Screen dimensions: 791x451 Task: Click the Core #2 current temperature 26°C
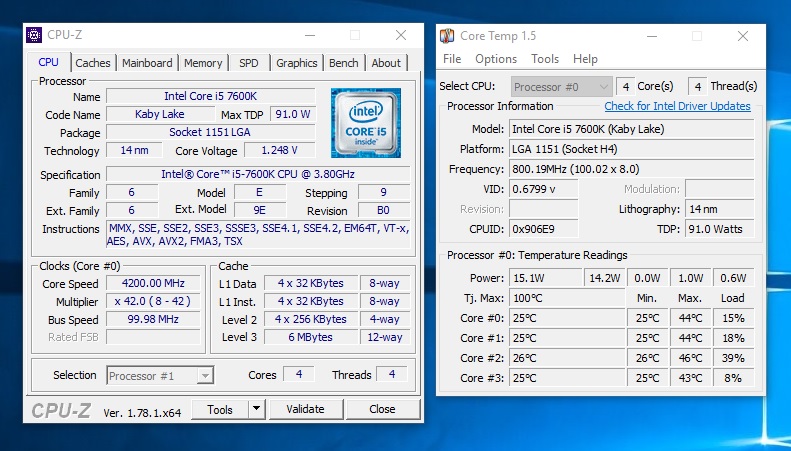567,358
